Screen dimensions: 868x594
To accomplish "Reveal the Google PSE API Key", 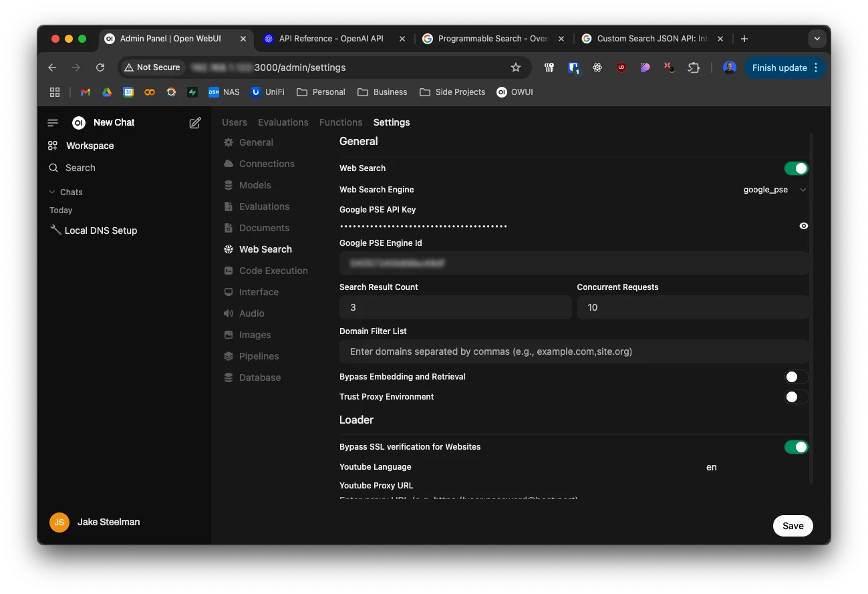I will (x=804, y=226).
